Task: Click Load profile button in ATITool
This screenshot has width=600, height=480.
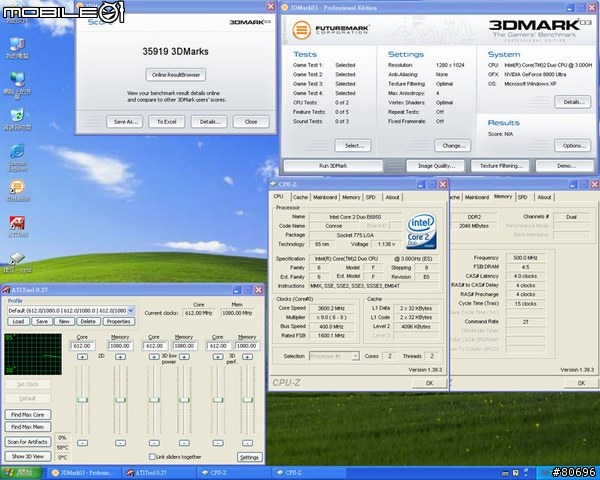Action: point(18,322)
